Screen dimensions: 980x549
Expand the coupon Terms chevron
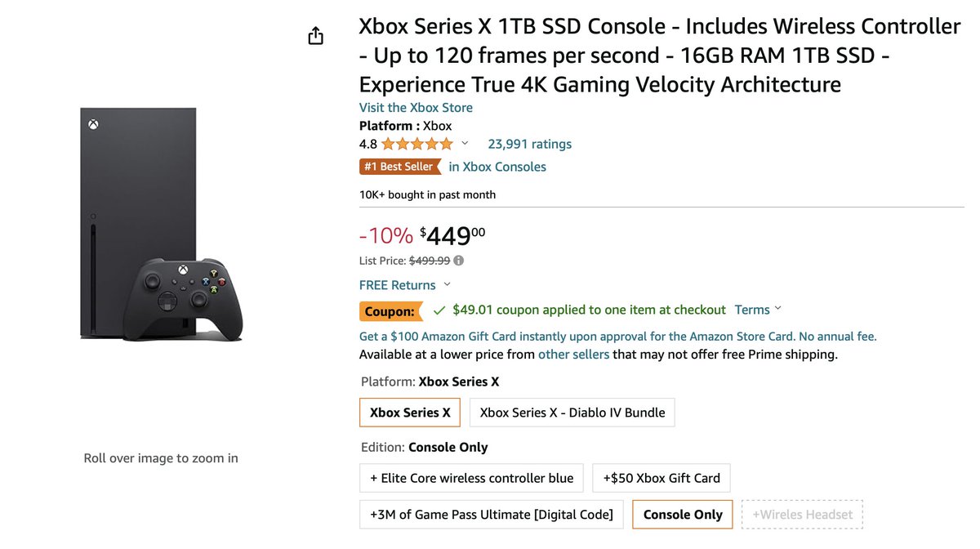click(x=777, y=309)
